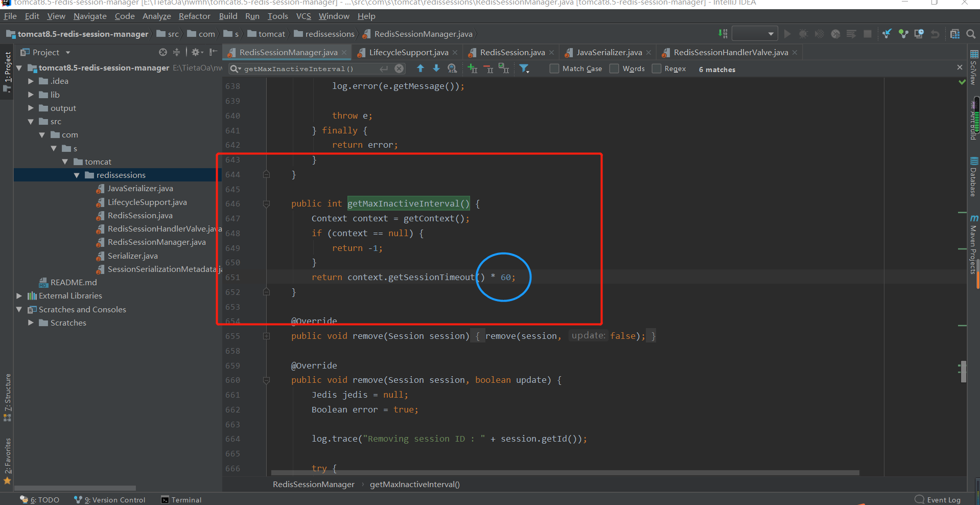Open run configuration dropdown

click(x=755, y=34)
